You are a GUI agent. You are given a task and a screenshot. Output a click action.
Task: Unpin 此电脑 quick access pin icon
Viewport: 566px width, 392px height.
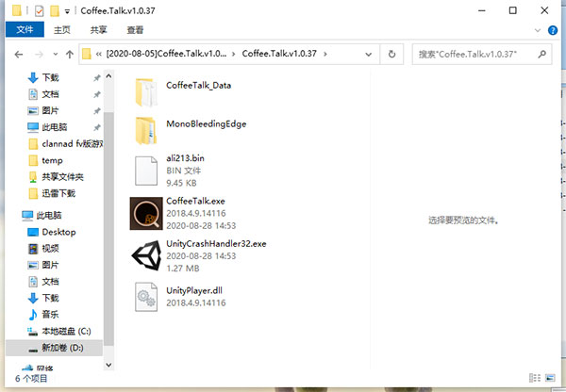point(97,127)
